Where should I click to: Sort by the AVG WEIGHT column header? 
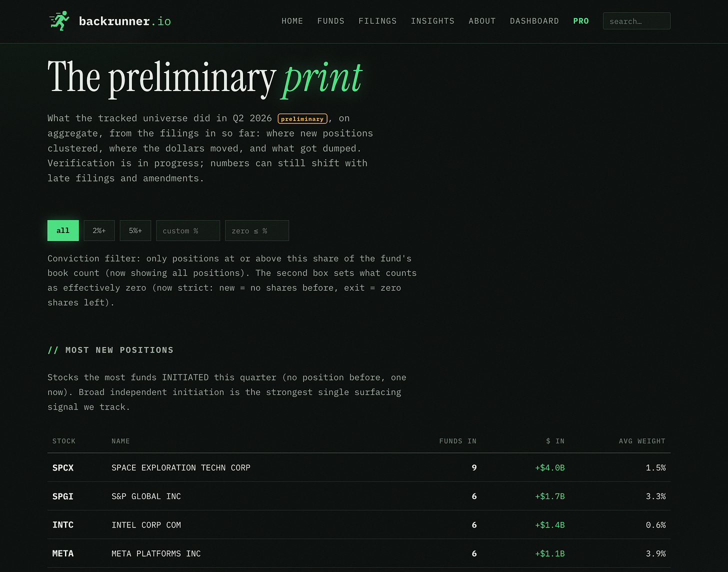tap(642, 441)
